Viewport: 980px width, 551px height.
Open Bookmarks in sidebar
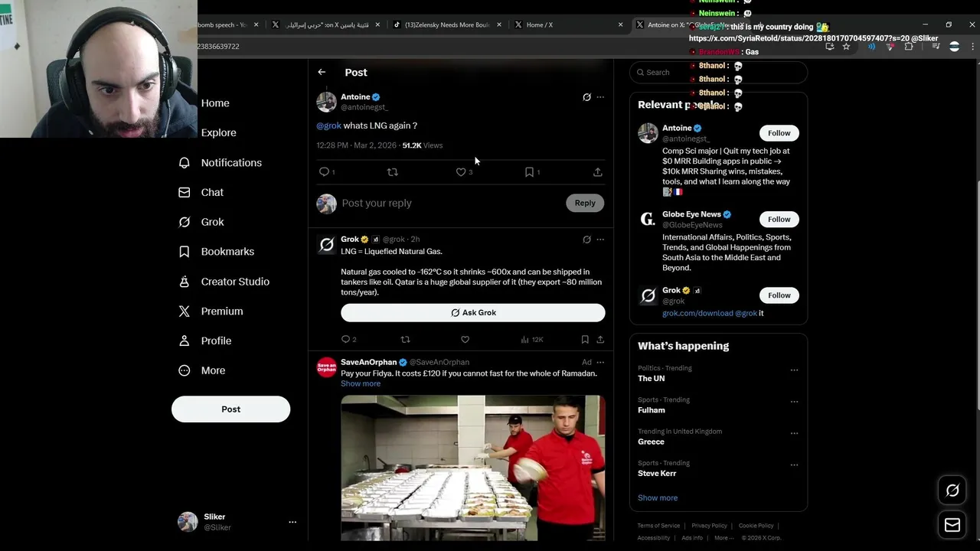click(x=217, y=252)
